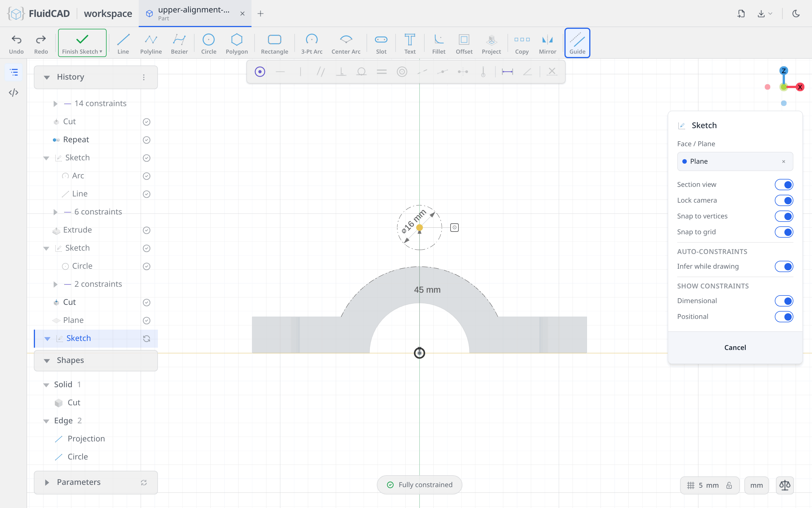
Task: Toggle the Snap to vertices switch
Action: point(784,216)
